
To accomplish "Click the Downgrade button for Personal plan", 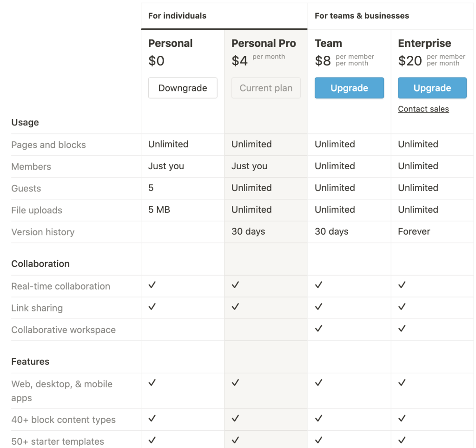I will click(182, 88).
